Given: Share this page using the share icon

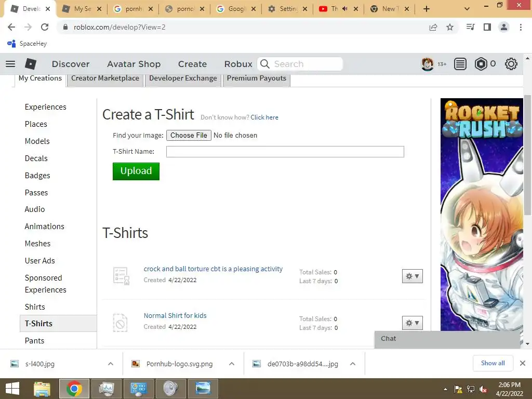Looking at the screenshot, I should click(433, 27).
